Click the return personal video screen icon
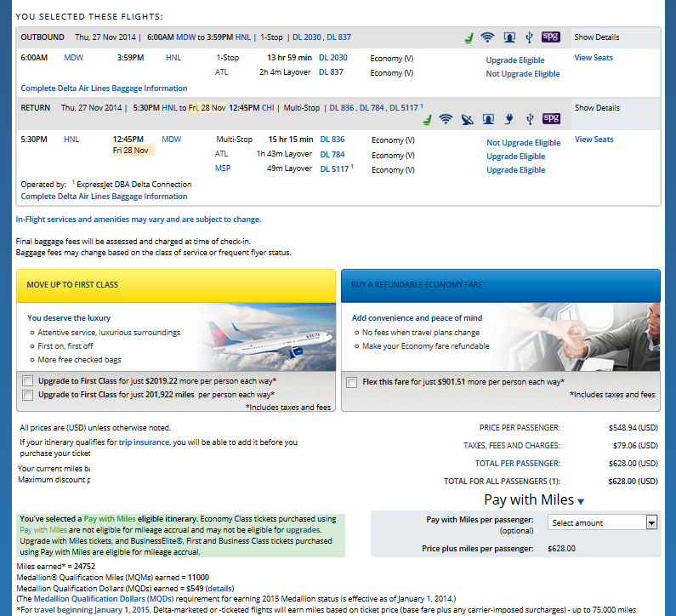The height and width of the screenshot is (616, 676). coord(488,119)
